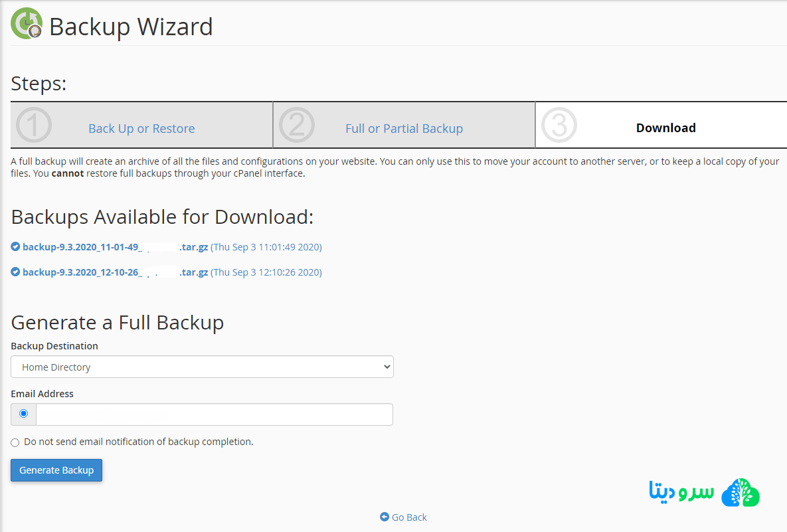Click the Go Back arrow icon
This screenshot has height=532, width=787.
(x=385, y=517)
